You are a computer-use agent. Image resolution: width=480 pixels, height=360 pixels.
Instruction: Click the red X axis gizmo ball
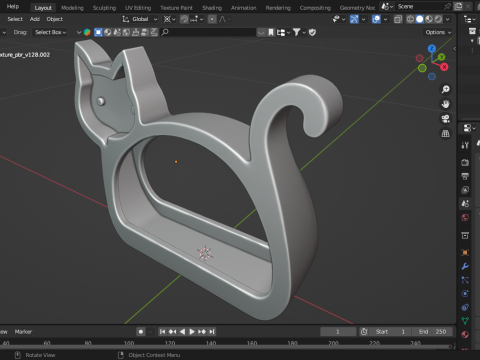(444, 67)
